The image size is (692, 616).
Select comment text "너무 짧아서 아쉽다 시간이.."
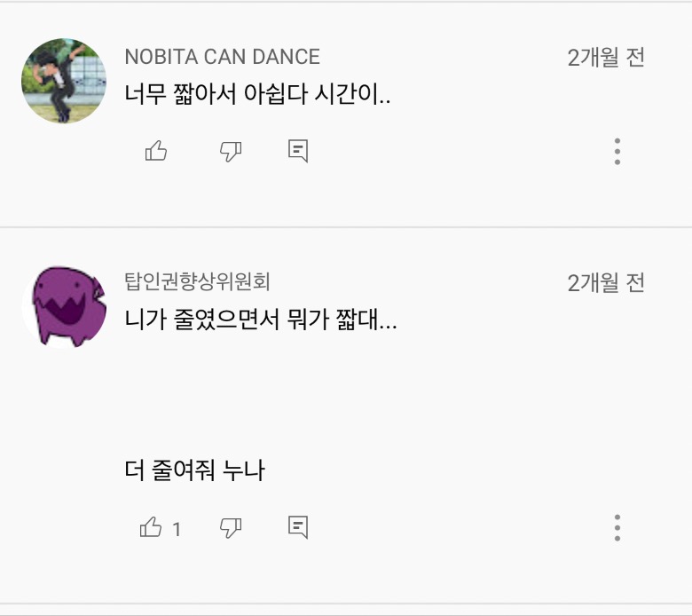coord(258,93)
